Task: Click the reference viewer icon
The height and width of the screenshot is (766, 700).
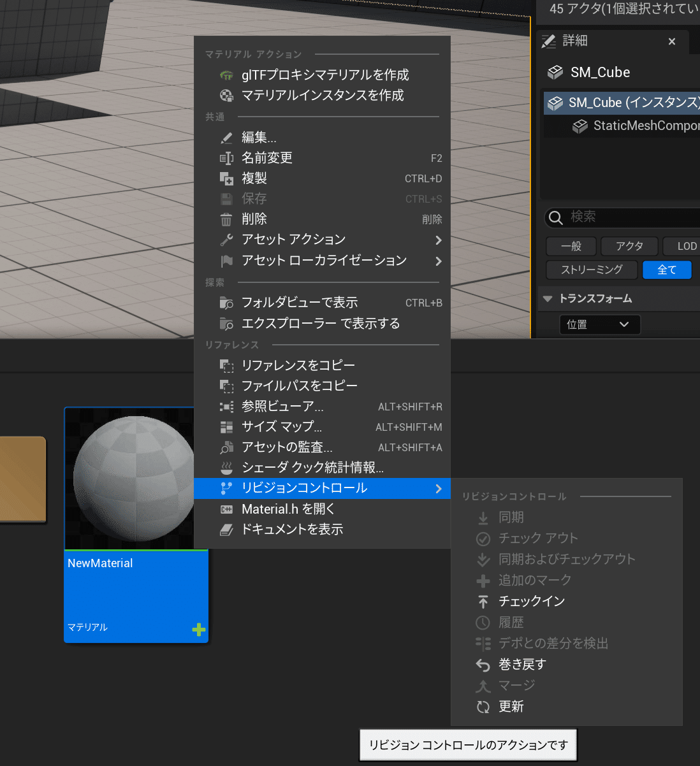Action: 226,407
